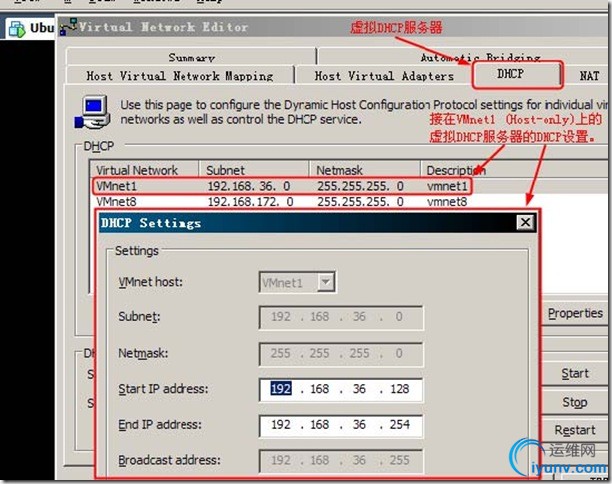Click the Netmask column header
The height and width of the screenshot is (484, 612).
(365, 170)
